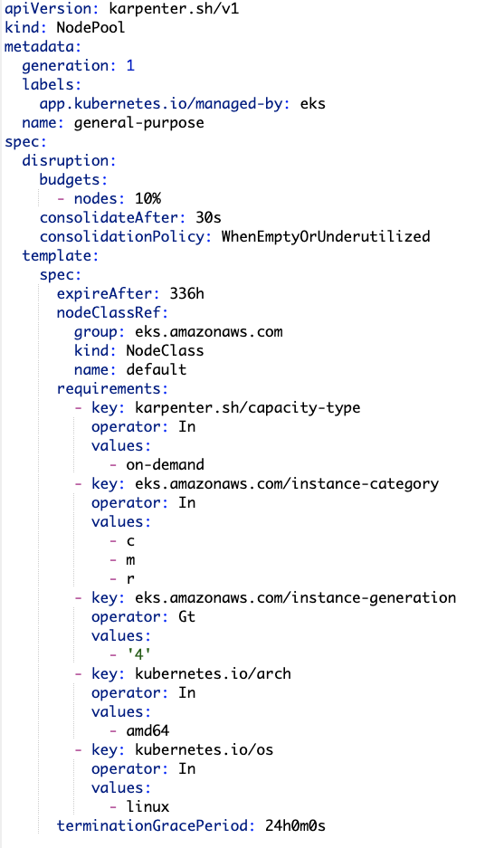Click 'values:' under kubernetes.io/os

(x=121, y=787)
